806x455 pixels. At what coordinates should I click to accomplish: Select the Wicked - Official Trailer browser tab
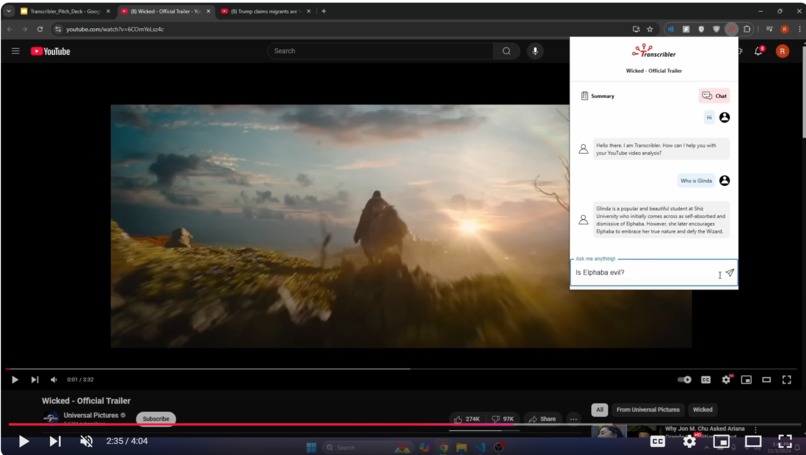click(x=167, y=11)
